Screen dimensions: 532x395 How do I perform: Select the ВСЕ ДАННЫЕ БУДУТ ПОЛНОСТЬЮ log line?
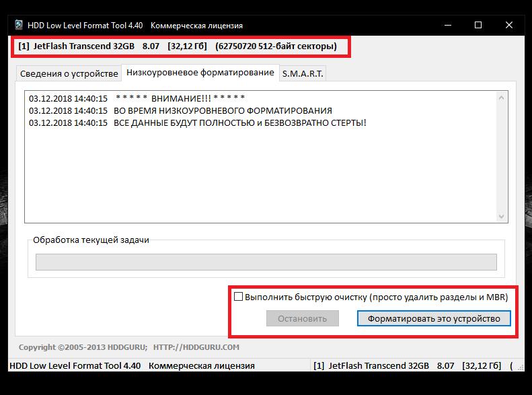coord(198,123)
